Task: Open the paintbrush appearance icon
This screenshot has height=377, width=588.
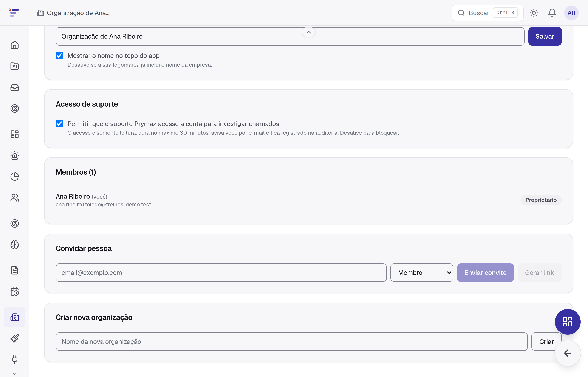Action: (15, 338)
